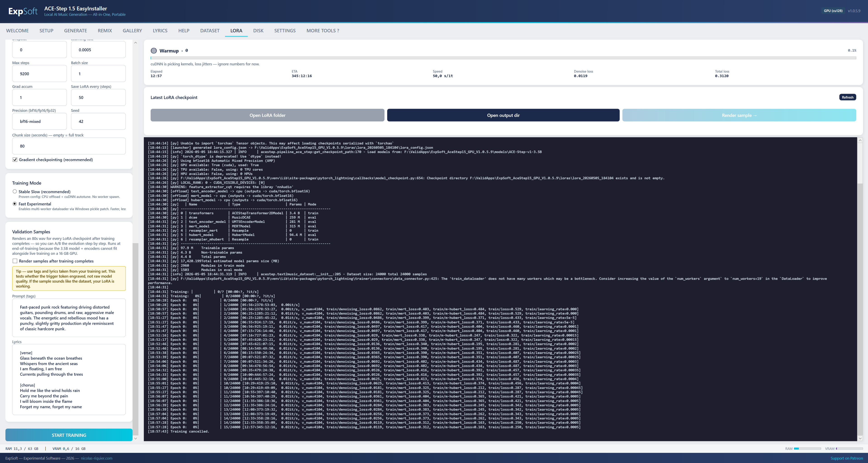Click the Seed field 42
Viewport: 868px width, 463px height.
point(98,122)
